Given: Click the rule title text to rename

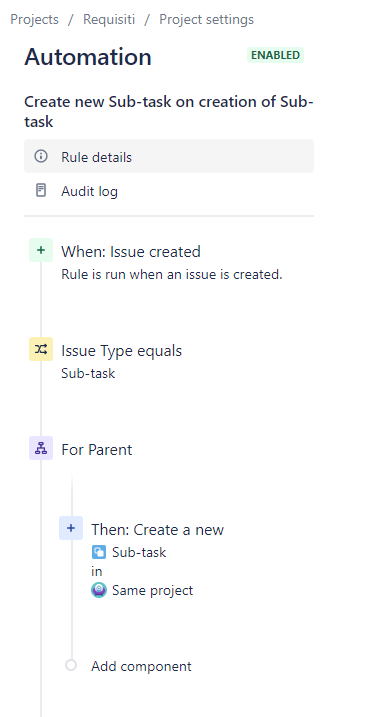Looking at the screenshot, I should point(169,112).
